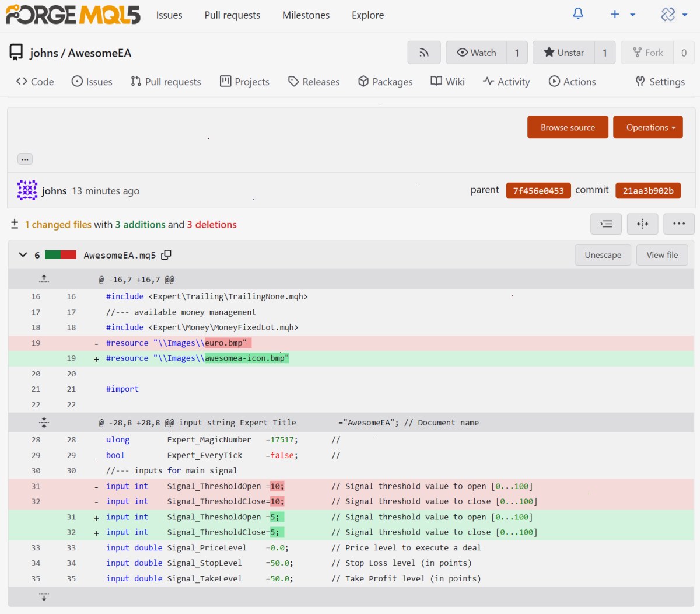
Task: Fork the repository
Action: (x=647, y=53)
